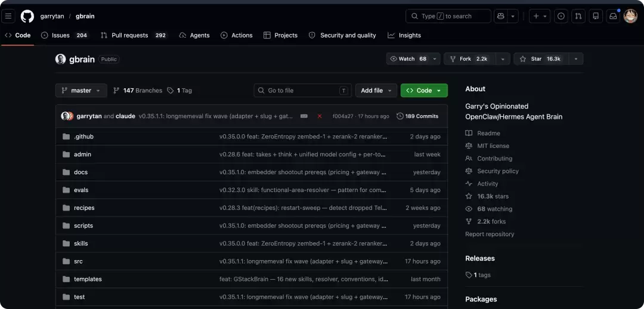Expand the Add file dropdown
This screenshot has height=309, width=644.
[x=376, y=91]
